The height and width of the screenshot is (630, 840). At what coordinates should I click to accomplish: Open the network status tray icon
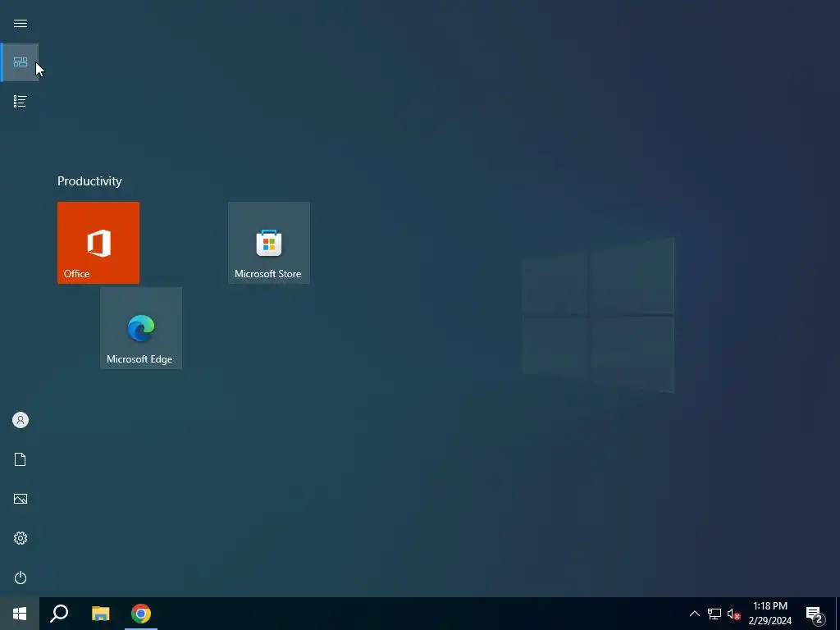point(714,614)
